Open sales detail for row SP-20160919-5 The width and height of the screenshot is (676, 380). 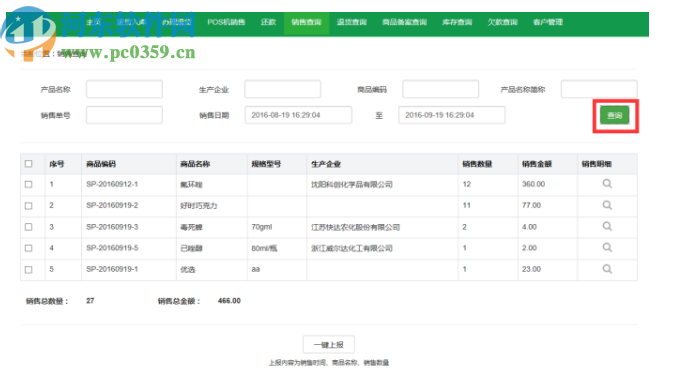[x=607, y=247]
